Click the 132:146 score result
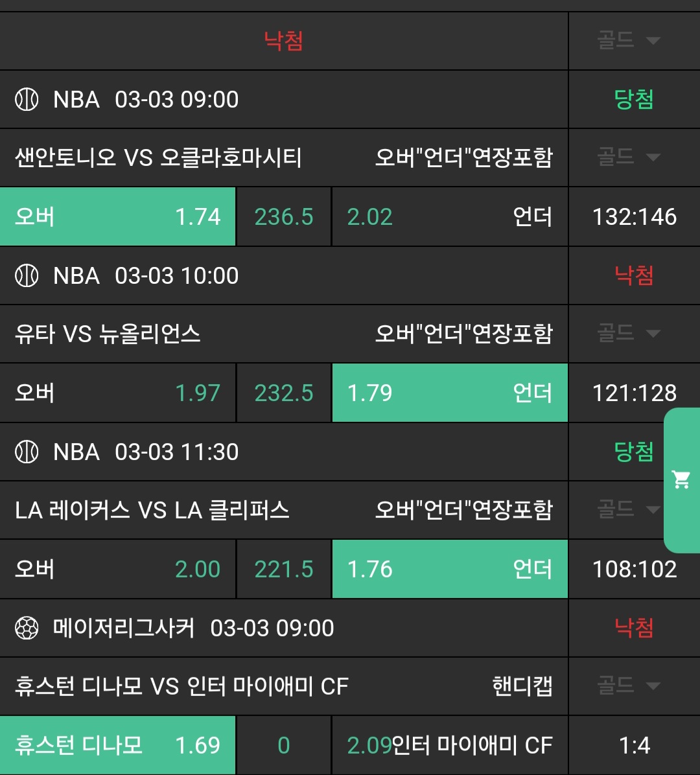The image size is (700, 775). 634,217
